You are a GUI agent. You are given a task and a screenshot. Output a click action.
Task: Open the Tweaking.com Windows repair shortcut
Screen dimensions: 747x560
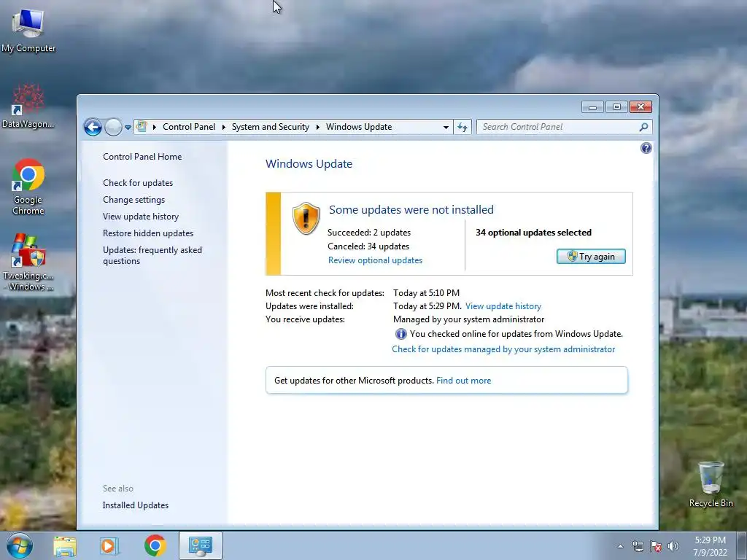[28, 262]
